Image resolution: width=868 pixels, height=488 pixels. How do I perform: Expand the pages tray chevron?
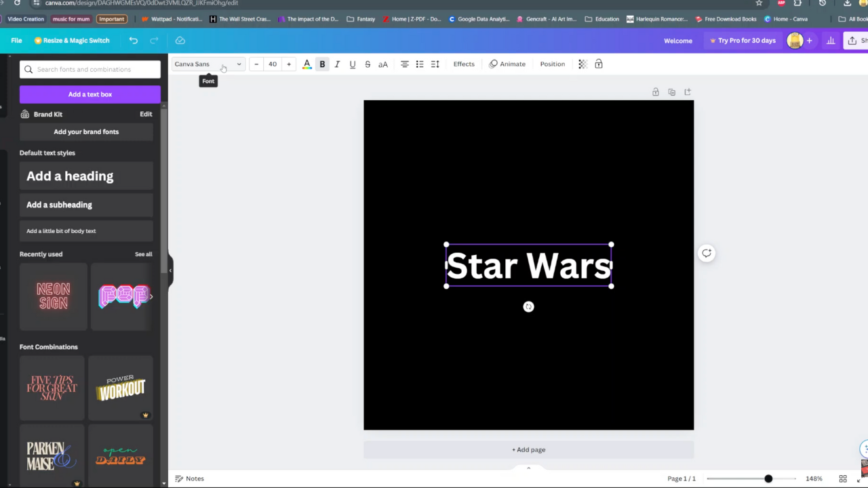click(529, 468)
